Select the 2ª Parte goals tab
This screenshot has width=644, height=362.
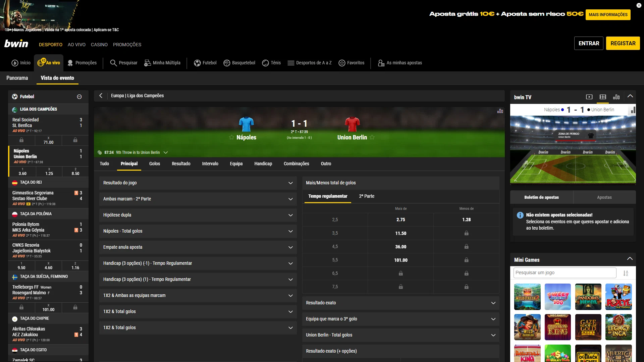(367, 196)
